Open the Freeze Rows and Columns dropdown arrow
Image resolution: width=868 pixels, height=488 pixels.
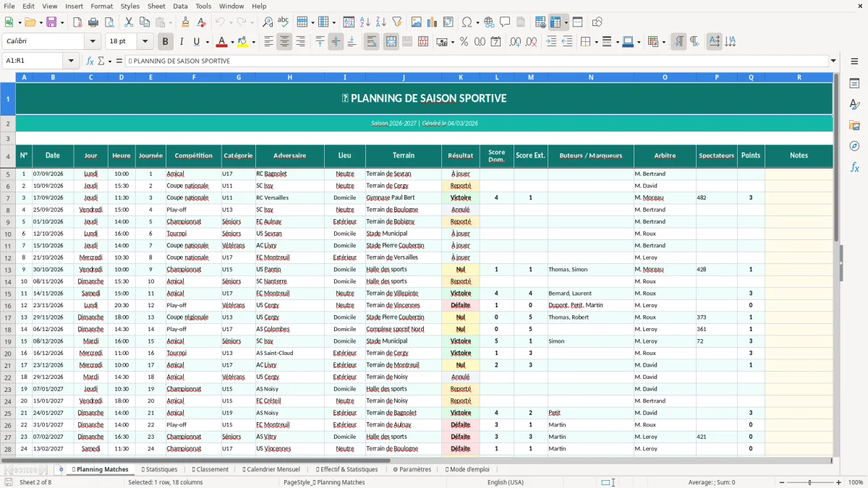pyautogui.click(x=566, y=22)
